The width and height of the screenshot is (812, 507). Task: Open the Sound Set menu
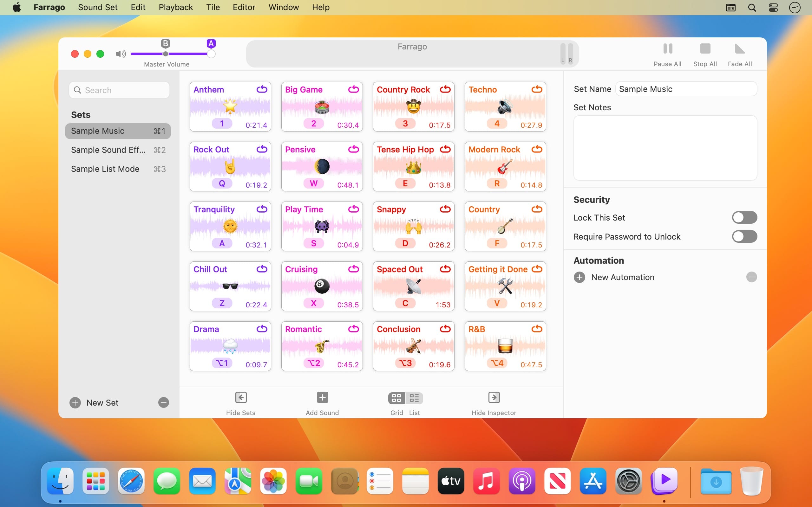click(98, 7)
